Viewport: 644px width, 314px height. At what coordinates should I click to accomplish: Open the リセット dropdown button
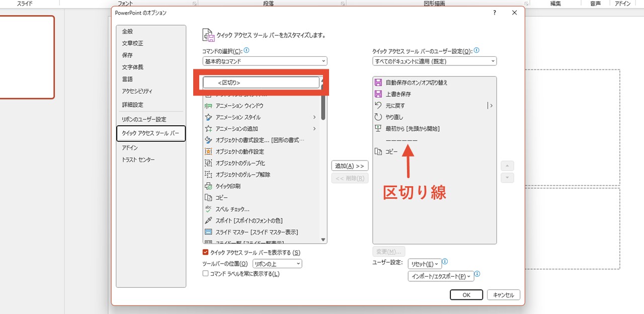425,264
